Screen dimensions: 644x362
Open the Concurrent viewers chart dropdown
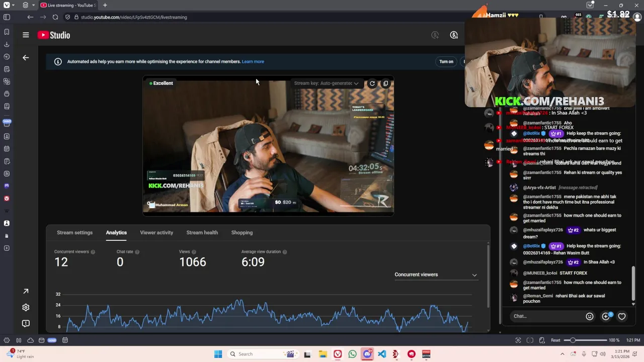(436, 275)
